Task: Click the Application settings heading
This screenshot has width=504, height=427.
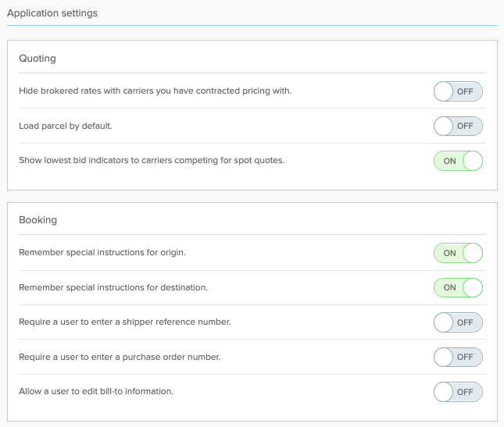Action: [x=52, y=13]
